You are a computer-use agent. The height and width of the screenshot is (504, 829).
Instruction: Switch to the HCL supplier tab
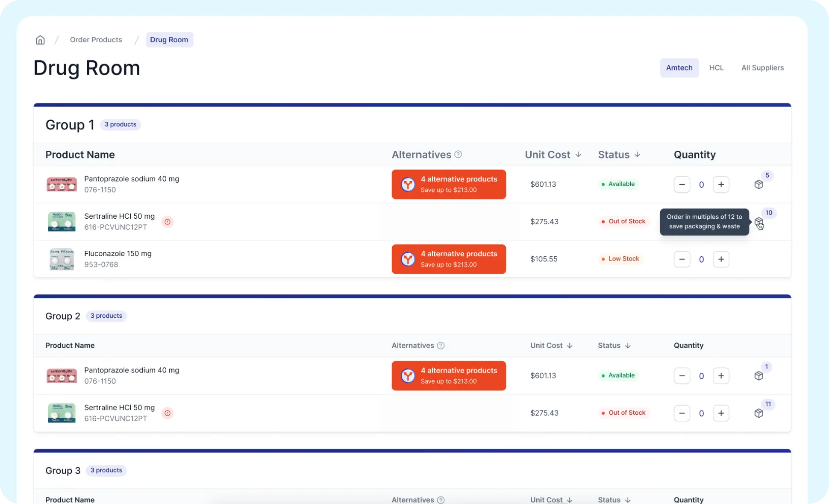716,67
